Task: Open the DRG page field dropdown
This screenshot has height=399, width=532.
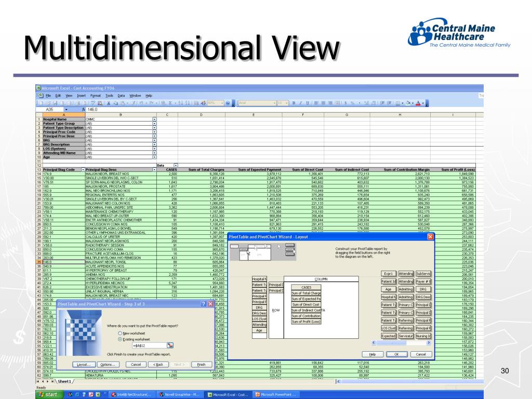Action: pos(154,140)
